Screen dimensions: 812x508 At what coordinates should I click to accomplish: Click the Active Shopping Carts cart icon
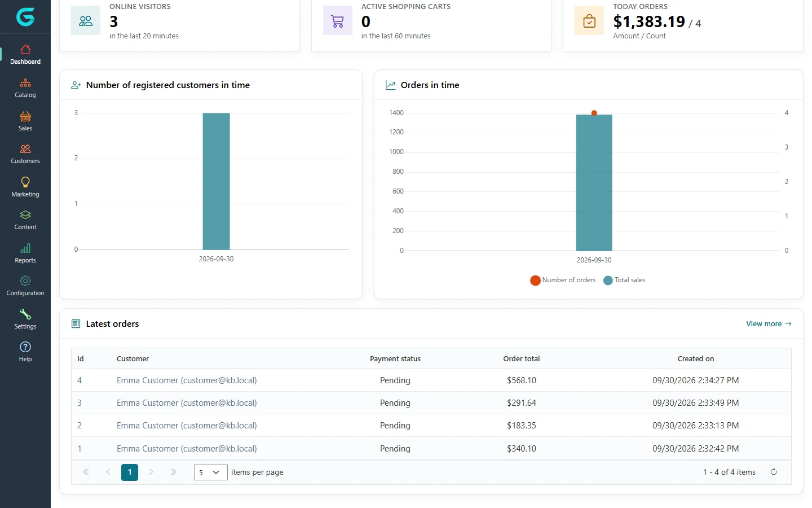pyautogui.click(x=338, y=21)
